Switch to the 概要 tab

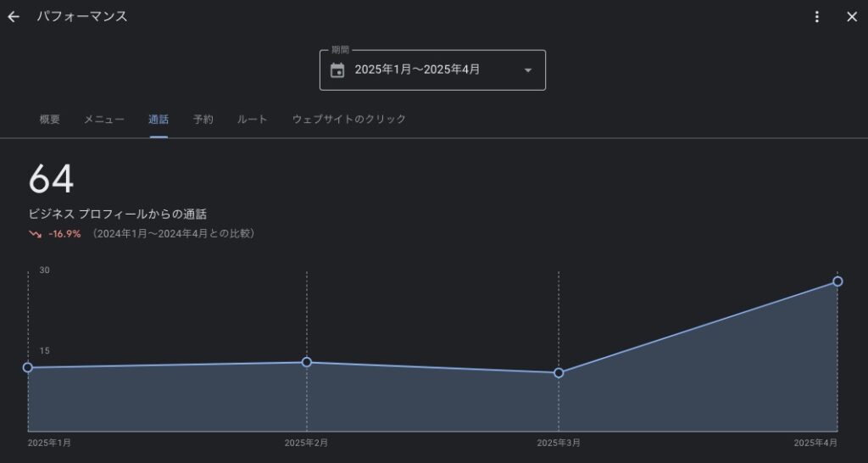[50, 120]
